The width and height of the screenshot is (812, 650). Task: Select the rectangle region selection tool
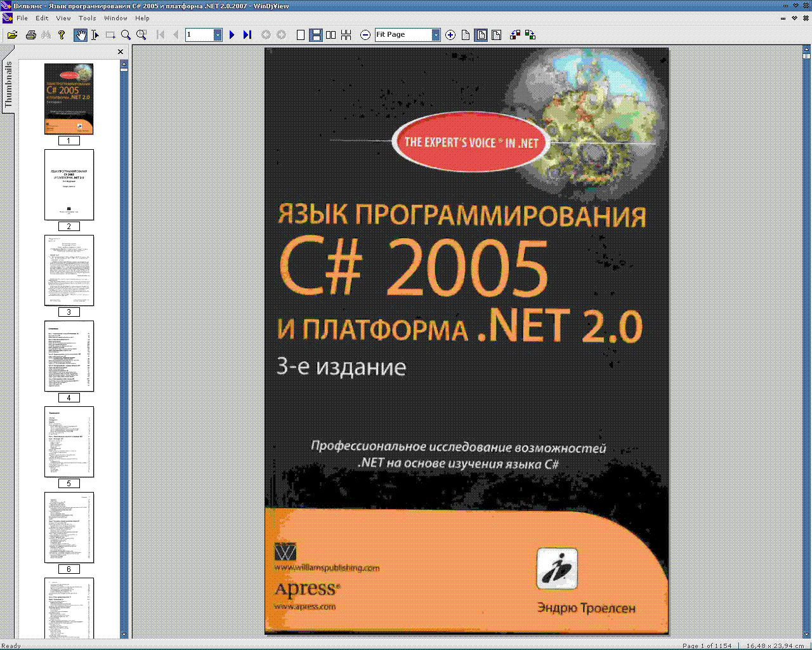(x=110, y=35)
